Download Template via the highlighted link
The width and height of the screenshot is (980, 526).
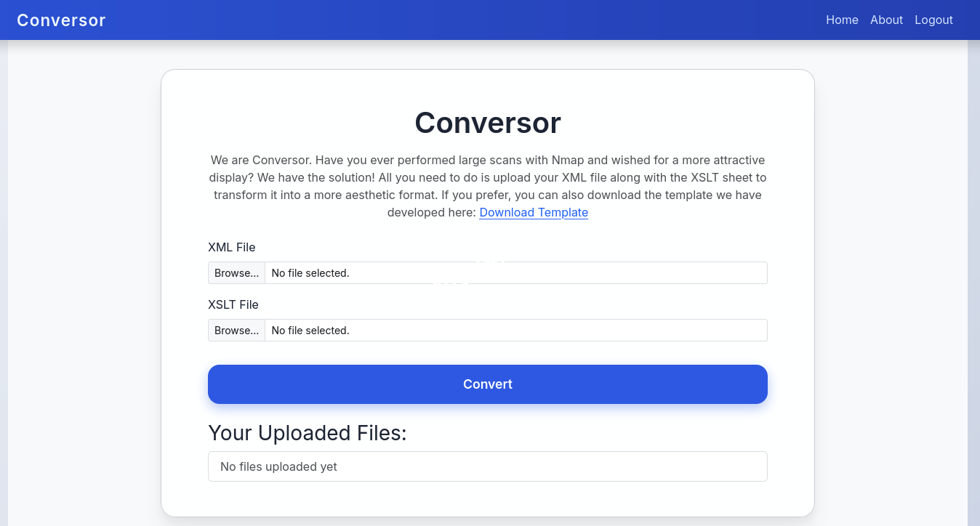tap(533, 212)
